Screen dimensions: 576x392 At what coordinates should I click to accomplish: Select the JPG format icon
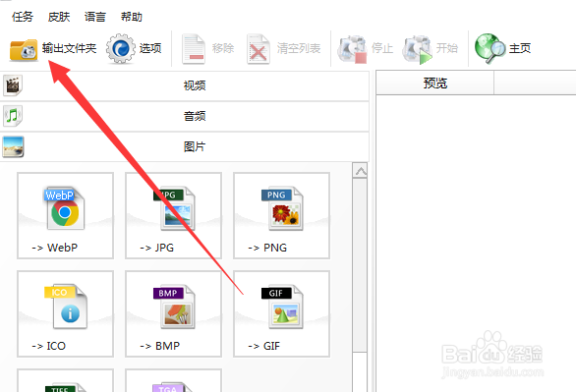point(174,208)
